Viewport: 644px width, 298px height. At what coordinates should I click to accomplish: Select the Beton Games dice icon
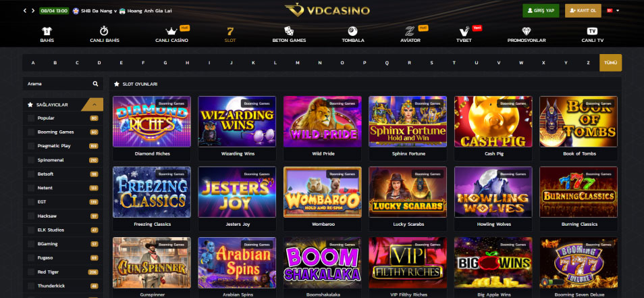[289, 31]
